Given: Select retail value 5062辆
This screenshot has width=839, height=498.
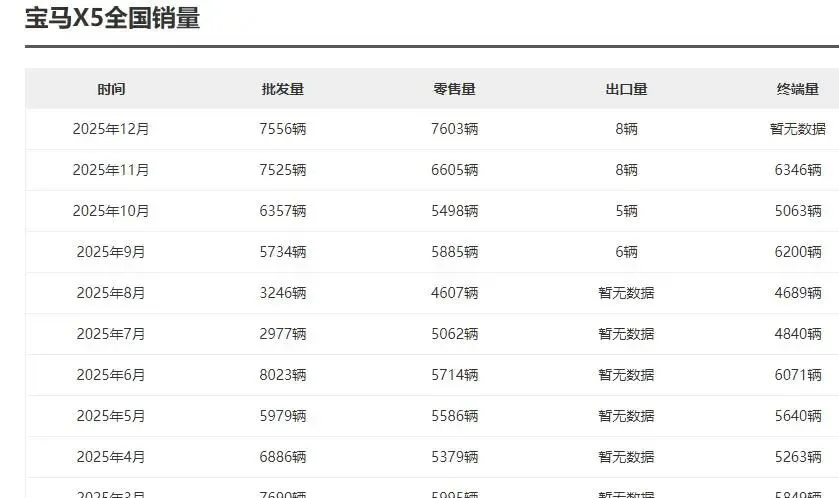Looking at the screenshot, I should (454, 334).
